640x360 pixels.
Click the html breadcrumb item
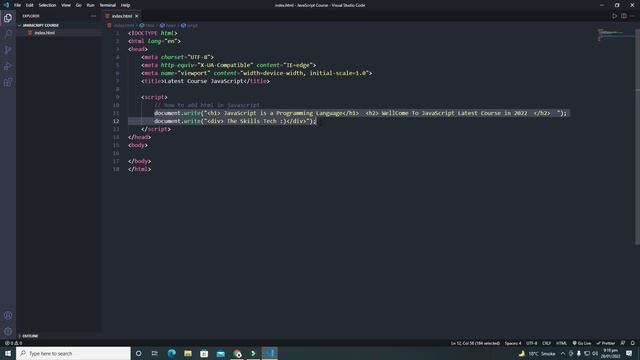[150, 25]
